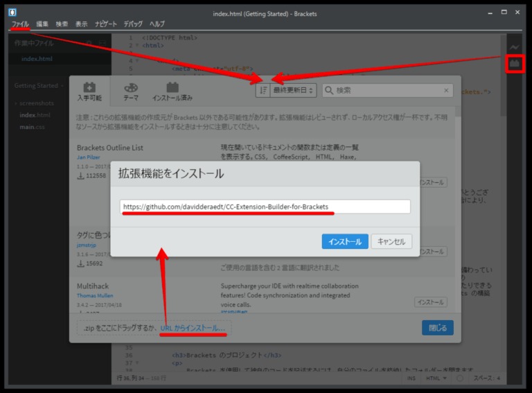Toggle INS insert mode in status bar

pos(410,378)
